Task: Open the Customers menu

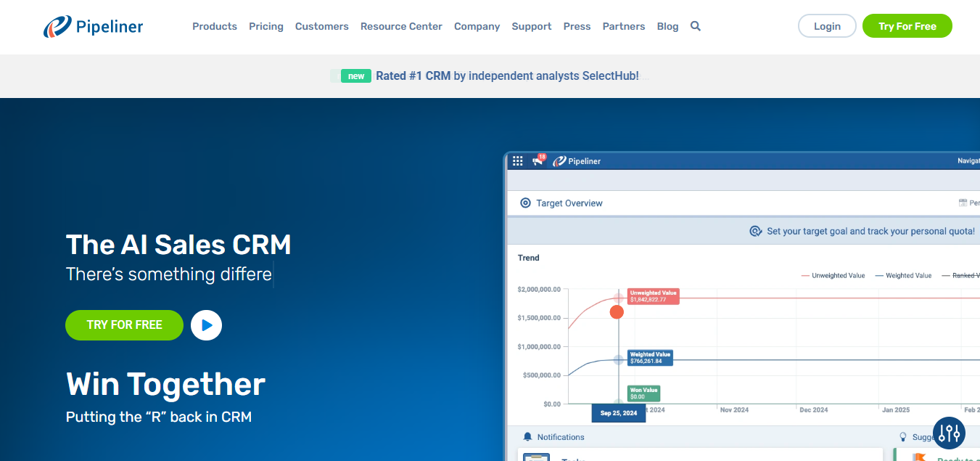Action: pyautogui.click(x=322, y=26)
